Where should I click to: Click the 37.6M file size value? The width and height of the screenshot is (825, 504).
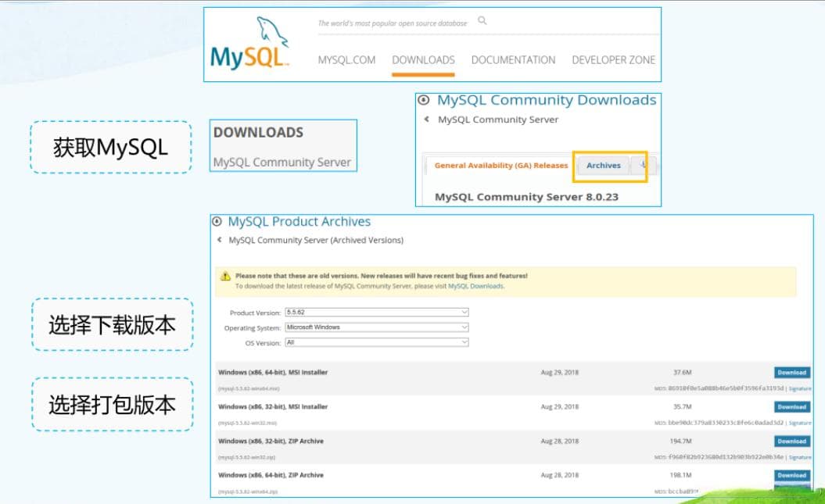point(683,373)
